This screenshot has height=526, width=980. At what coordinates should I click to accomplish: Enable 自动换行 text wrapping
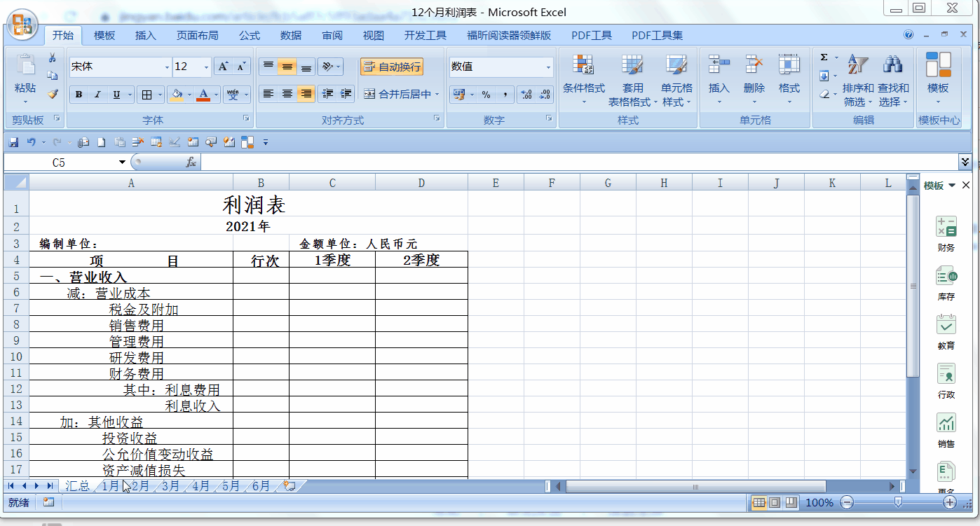pos(390,66)
